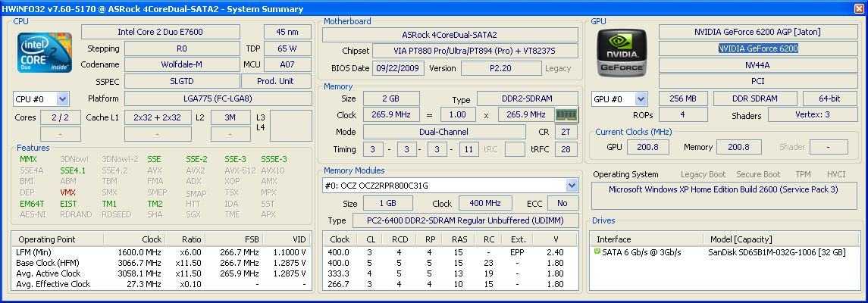
Task: Click the Legacy BIOS label
Action: (558, 69)
